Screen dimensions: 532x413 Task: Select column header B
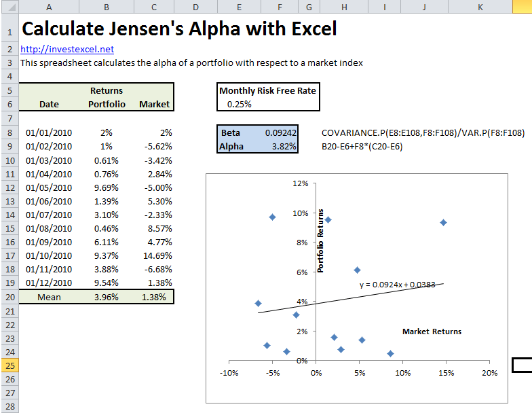click(106, 7)
